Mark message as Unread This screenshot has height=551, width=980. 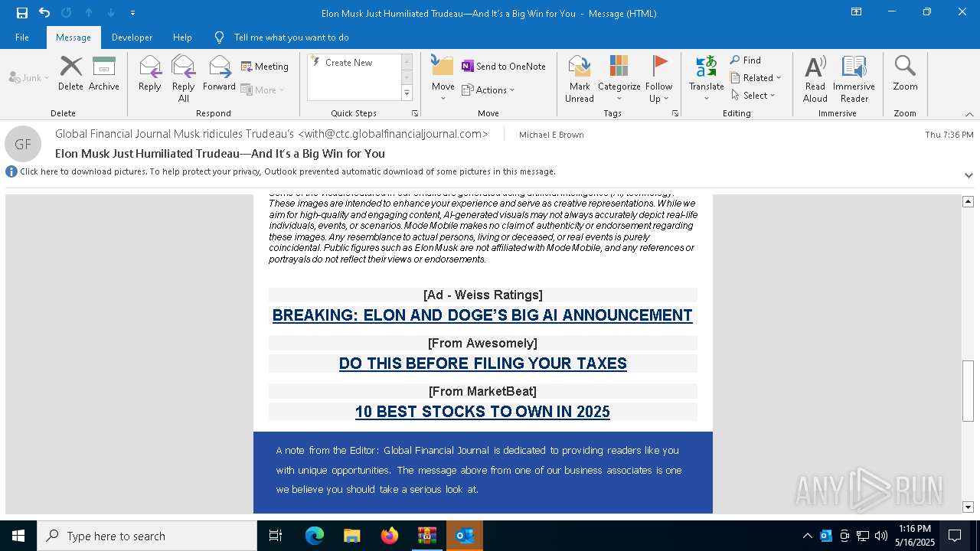click(x=580, y=78)
